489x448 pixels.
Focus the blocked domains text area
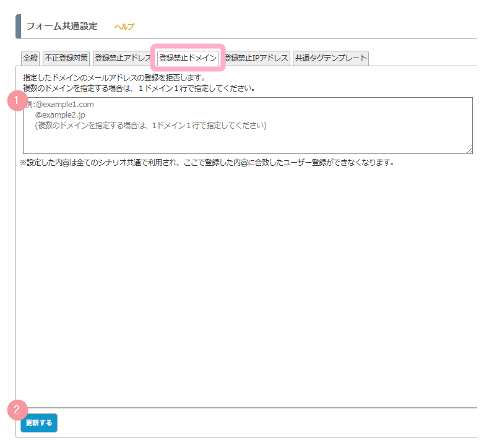[x=248, y=126]
